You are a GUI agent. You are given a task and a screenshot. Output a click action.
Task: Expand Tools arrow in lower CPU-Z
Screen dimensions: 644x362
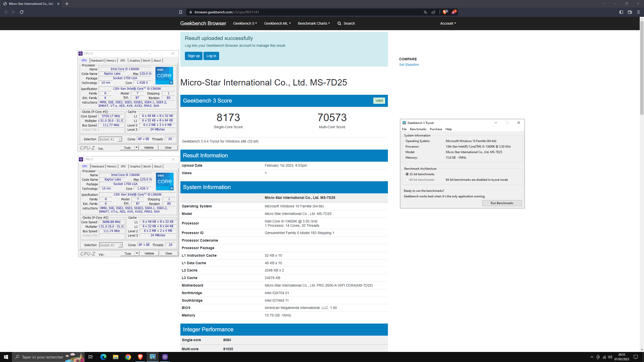(137, 253)
